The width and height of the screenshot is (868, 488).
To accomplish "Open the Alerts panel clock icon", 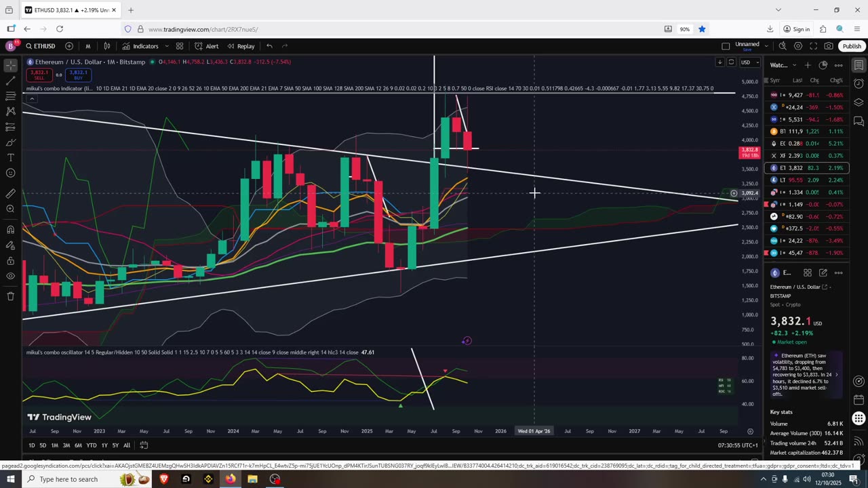I will click(x=859, y=84).
